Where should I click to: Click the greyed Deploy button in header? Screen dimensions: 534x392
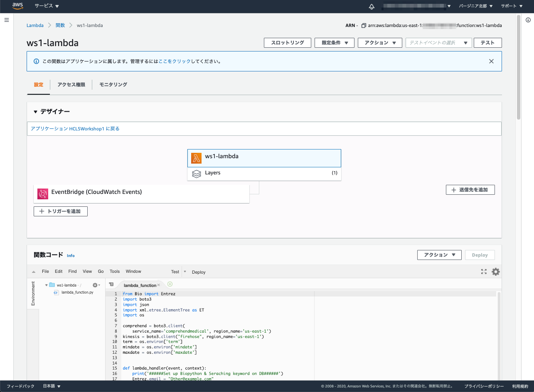(480, 255)
